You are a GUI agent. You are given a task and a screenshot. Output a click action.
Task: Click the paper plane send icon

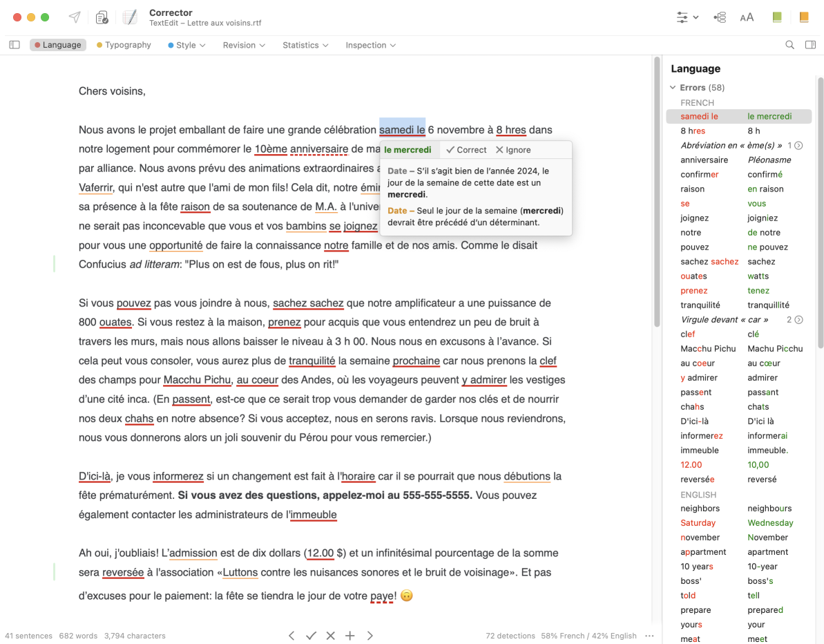click(x=75, y=17)
